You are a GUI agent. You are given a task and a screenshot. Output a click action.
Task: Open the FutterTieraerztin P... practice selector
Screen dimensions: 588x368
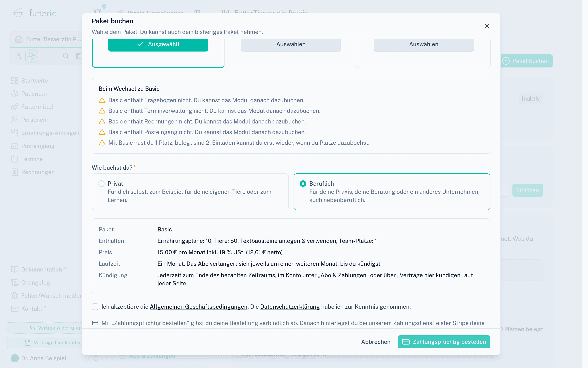pos(46,39)
